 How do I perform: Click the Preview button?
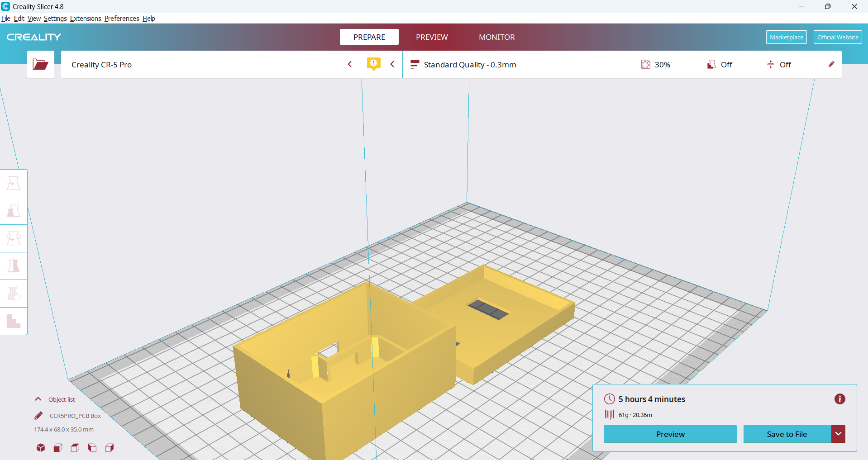670,434
